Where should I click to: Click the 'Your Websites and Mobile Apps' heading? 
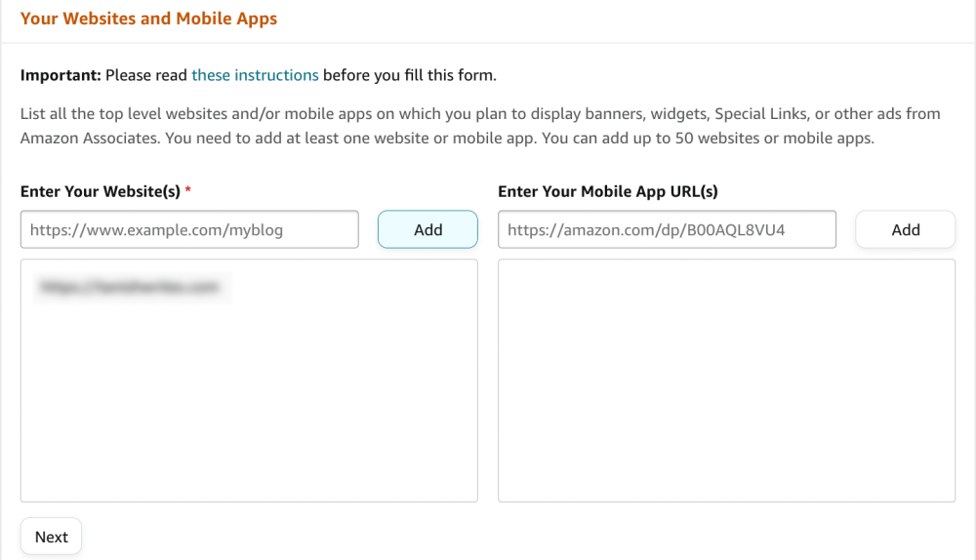[148, 19]
